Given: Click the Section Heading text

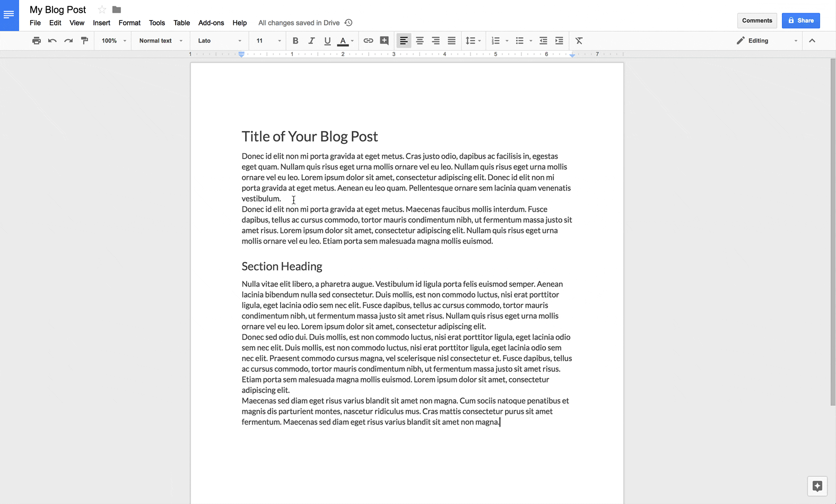Looking at the screenshot, I should pos(282,266).
